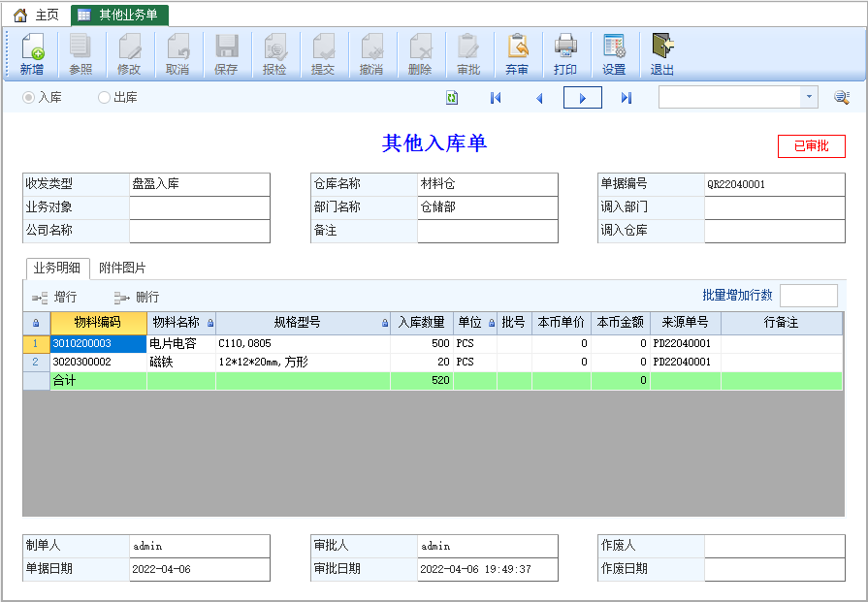Click the 打印 (Print) toolbar icon

click(x=565, y=53)
